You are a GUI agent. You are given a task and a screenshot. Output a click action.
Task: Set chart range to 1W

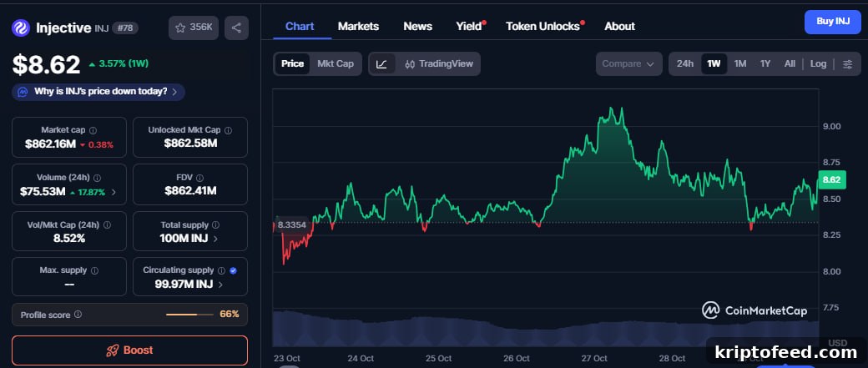(714, 63)
